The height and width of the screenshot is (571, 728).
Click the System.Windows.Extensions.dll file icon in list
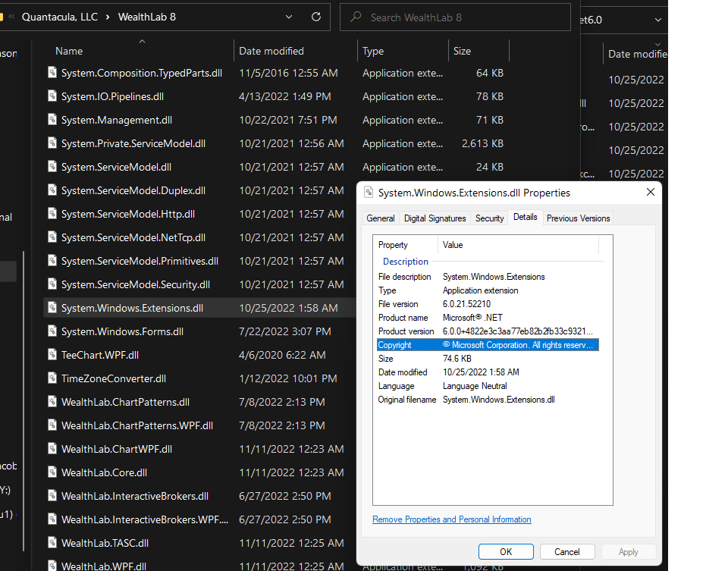[x=52, y=307]
